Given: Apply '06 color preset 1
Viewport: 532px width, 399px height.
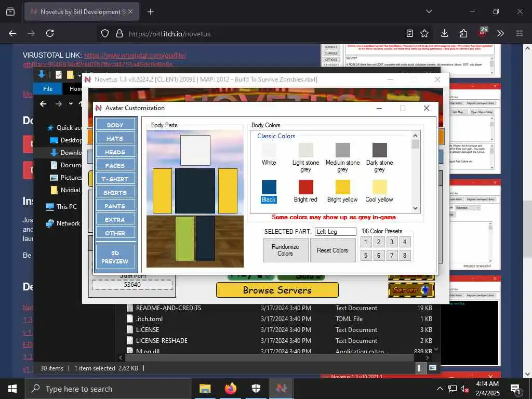Looking at the screenshot, I should (x=365, y=242).
